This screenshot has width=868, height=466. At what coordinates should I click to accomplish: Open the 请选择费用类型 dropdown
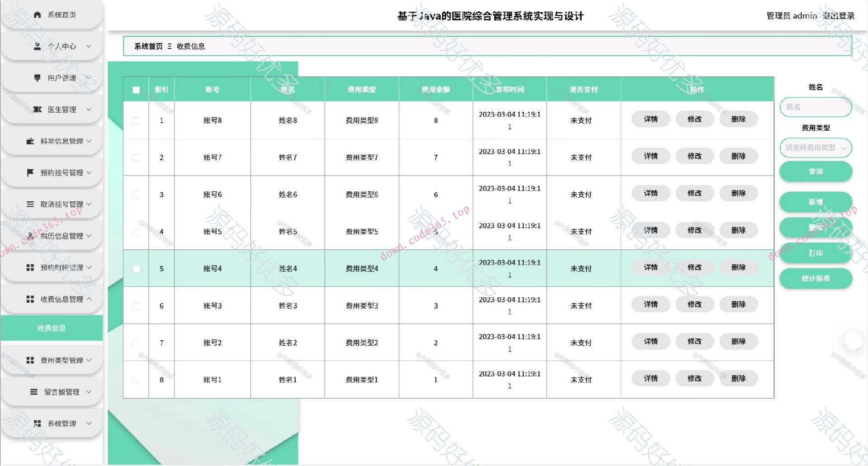tap(816, 148)
